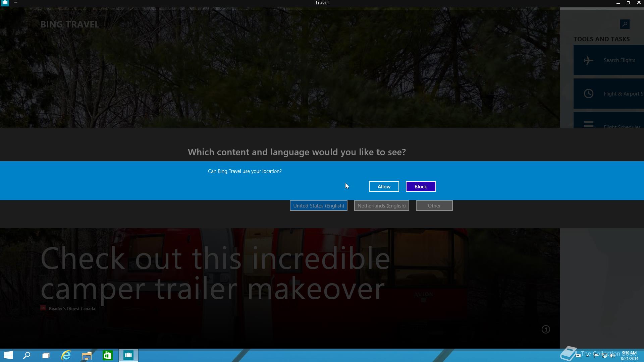The width and height of the screenshot is (644, 362).
Task: Open notifications icon in system tray
Action: coord(578,356)
